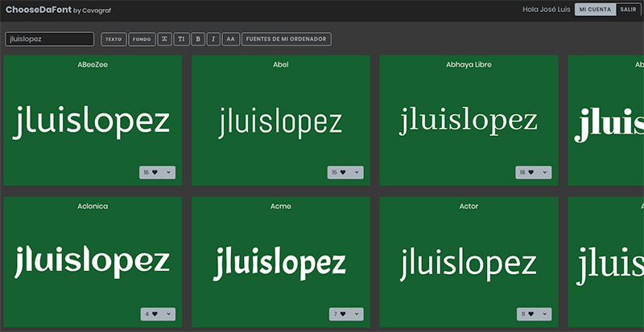This screenshot has height=332, width=644.
Task: Click the jluislopez preview text field
Action: [x=50, y=39]
